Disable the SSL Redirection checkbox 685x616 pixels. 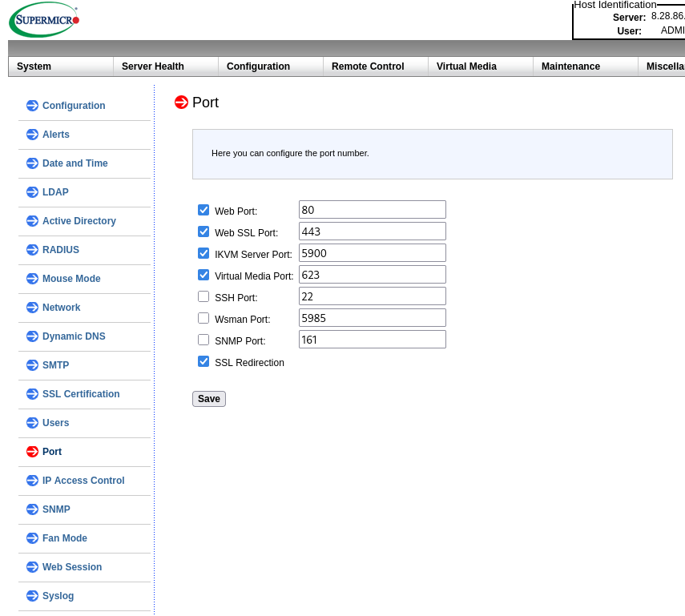point(203,361)
